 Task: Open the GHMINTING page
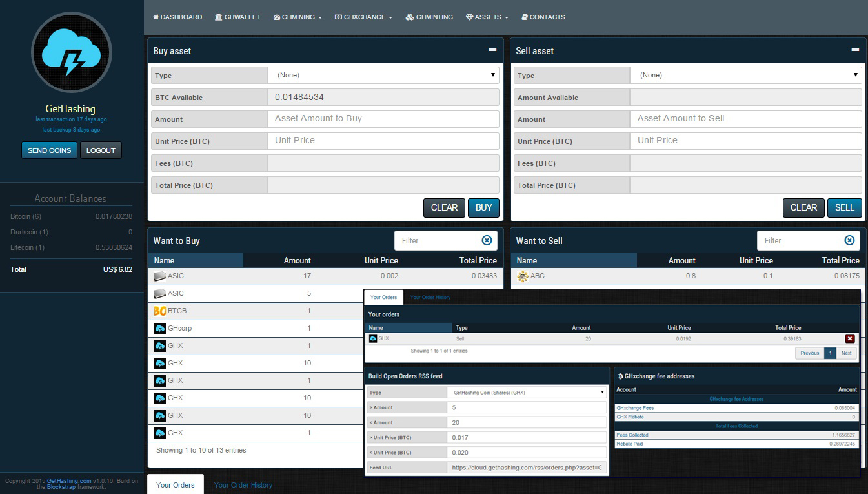pos(429,17)
